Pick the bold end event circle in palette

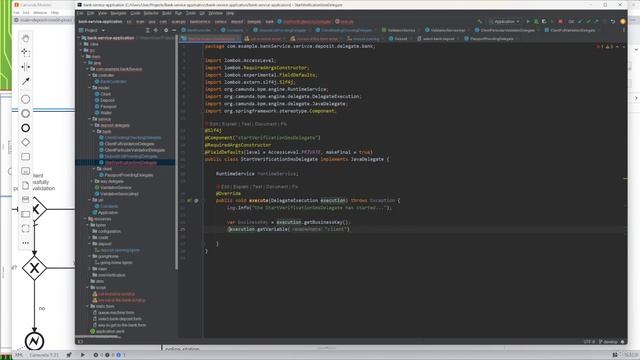(25, 128)
